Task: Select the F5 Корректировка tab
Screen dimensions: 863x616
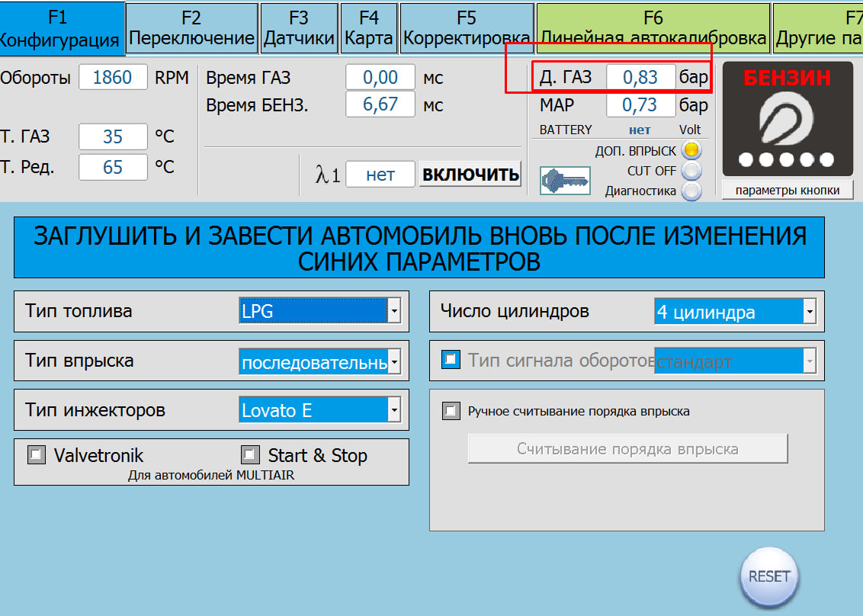Action: click(467, 29)
